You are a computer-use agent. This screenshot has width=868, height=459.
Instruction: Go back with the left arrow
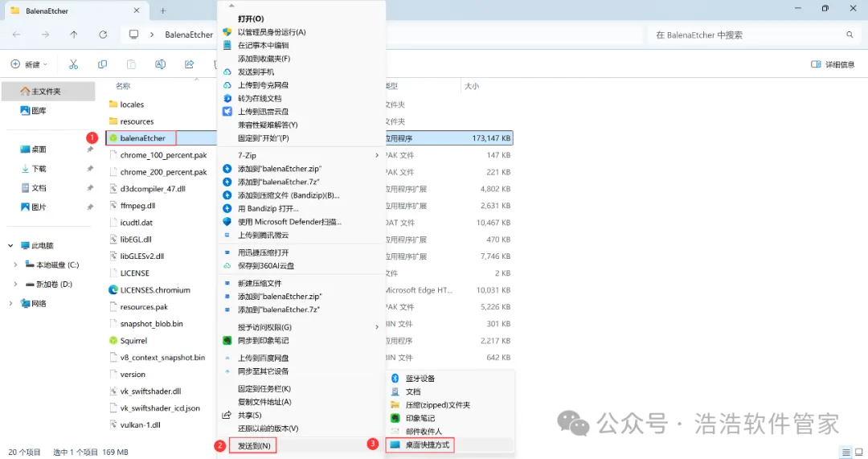coord(17,35)
